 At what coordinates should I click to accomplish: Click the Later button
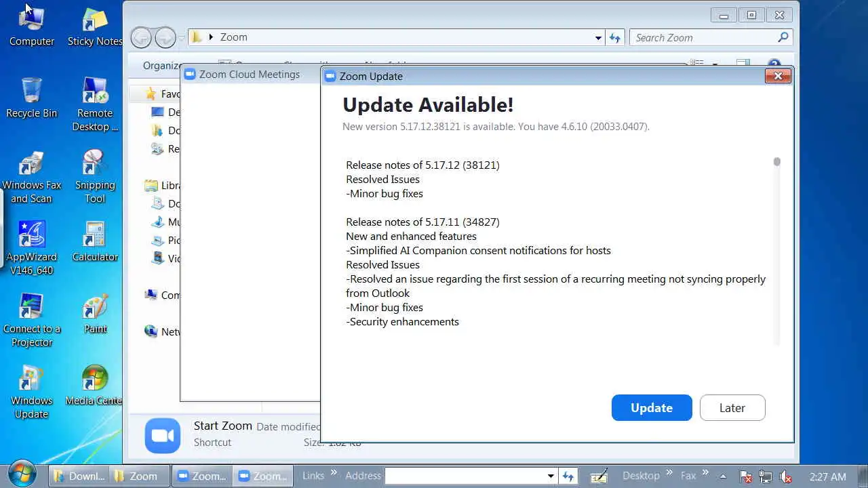point(732,407)
